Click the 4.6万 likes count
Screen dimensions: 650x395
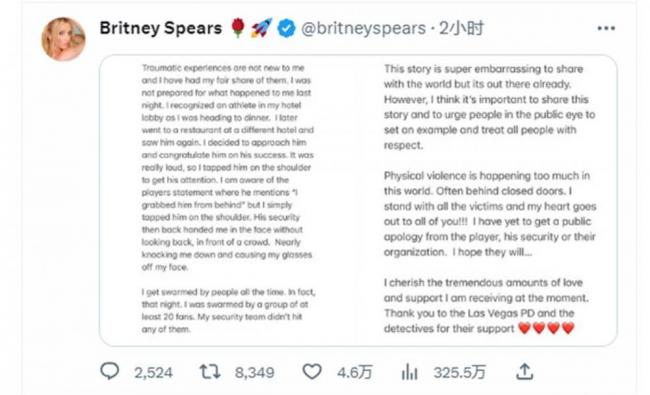(354, 373)
